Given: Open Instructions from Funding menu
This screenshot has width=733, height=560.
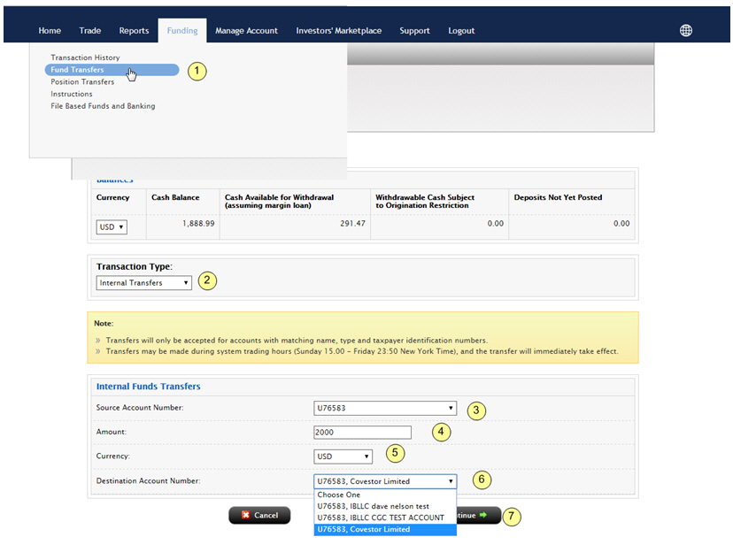Looking at the screenshot, I should point(72,94).
